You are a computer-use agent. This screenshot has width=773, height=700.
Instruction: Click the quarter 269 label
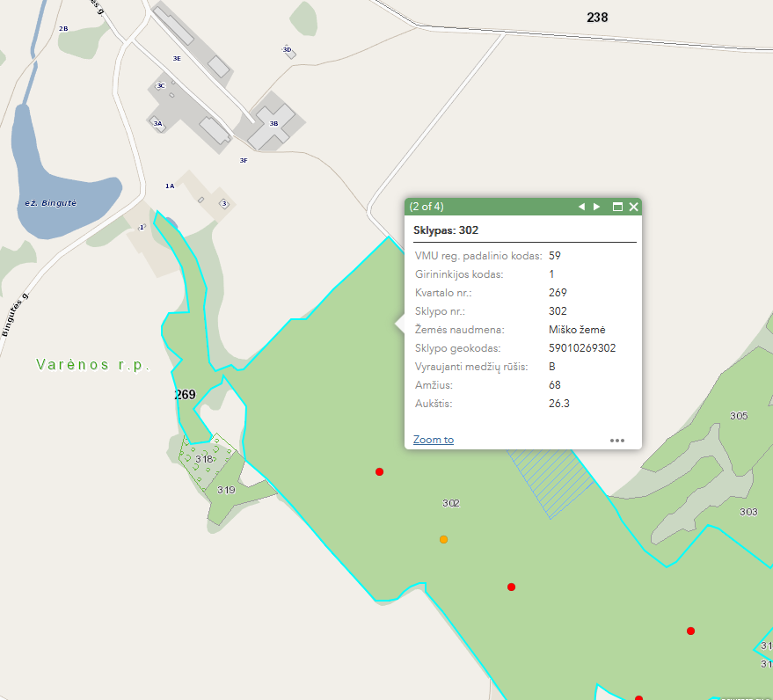185,395
